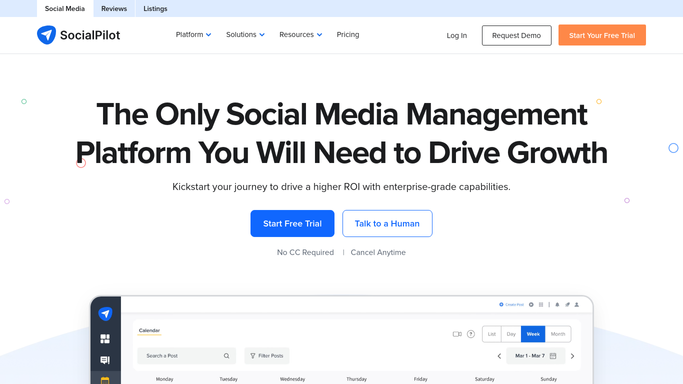Switch calendar to Day view
The width and height of the screenshot is (683, 384).
511,334
